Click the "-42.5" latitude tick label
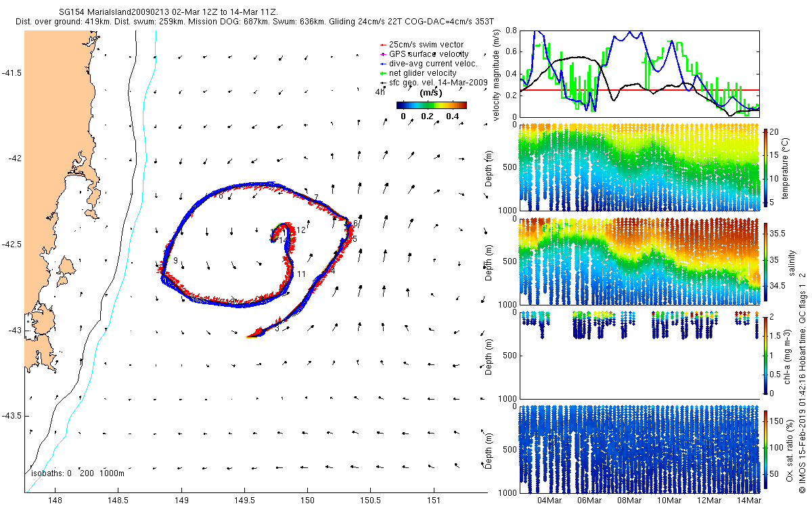This screenshot has height=508, width=812. (12, 244)
